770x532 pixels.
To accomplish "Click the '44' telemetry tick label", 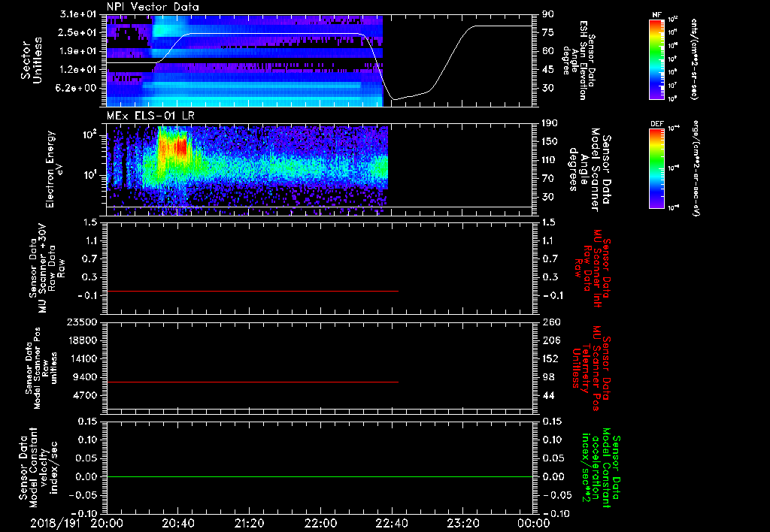I will [x=548, y=395].
